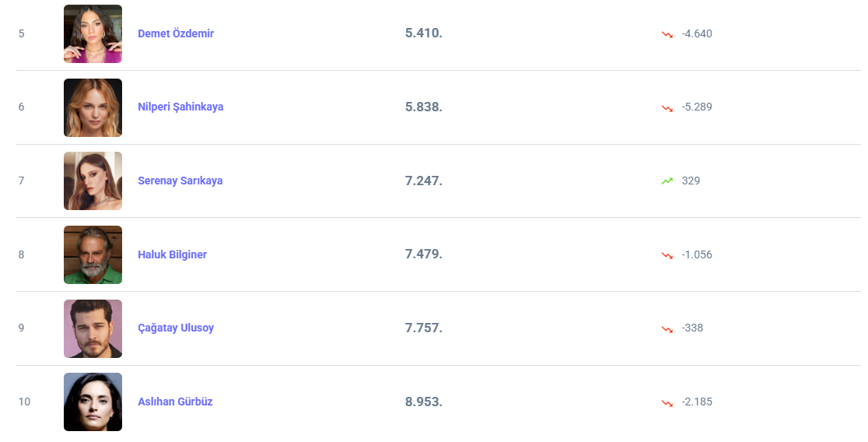The image size is (868, 442).
Task: Click Serenay Sarıkaya's portrait thumbnail
Action: (x=93, y=181)
